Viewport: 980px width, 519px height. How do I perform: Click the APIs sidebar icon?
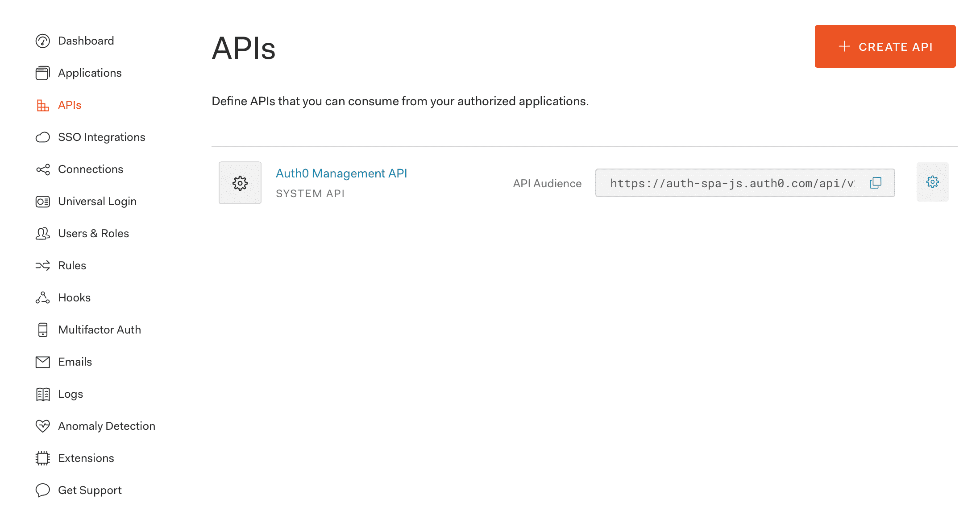click(x=44, y=104)
